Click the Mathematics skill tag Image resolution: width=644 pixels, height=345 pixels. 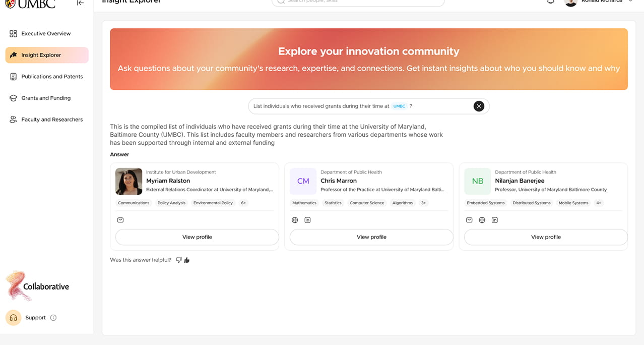[x=304, y=203]
